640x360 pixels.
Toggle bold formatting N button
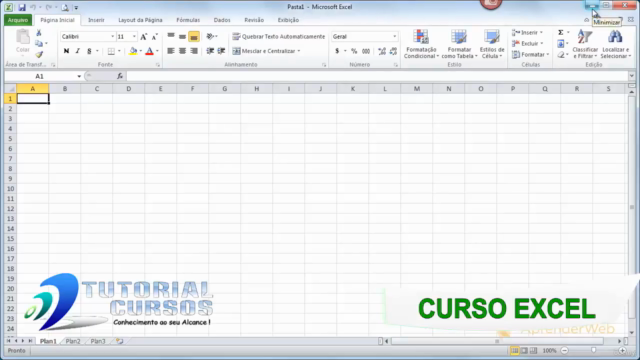tap(66, 51)
